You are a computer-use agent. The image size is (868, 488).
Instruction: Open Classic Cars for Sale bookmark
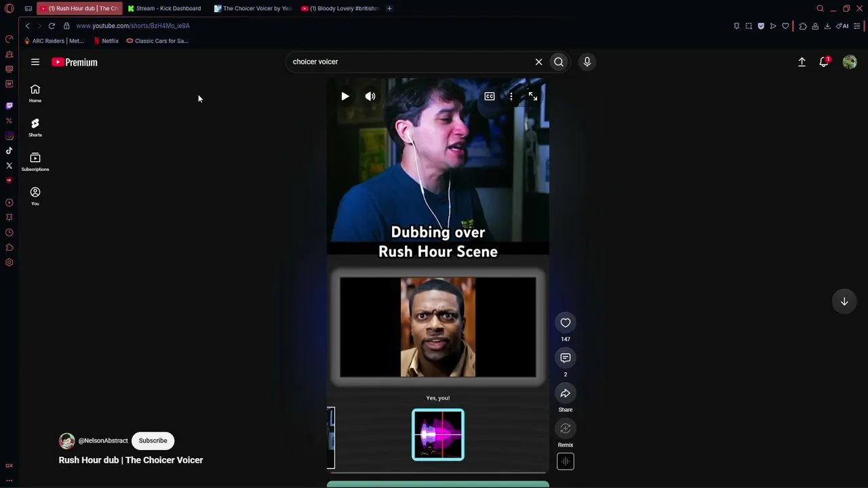tap(157, 41)
